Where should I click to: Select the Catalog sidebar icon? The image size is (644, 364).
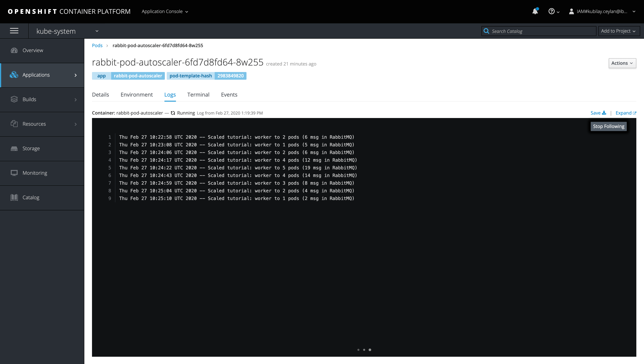coord(14,197)
